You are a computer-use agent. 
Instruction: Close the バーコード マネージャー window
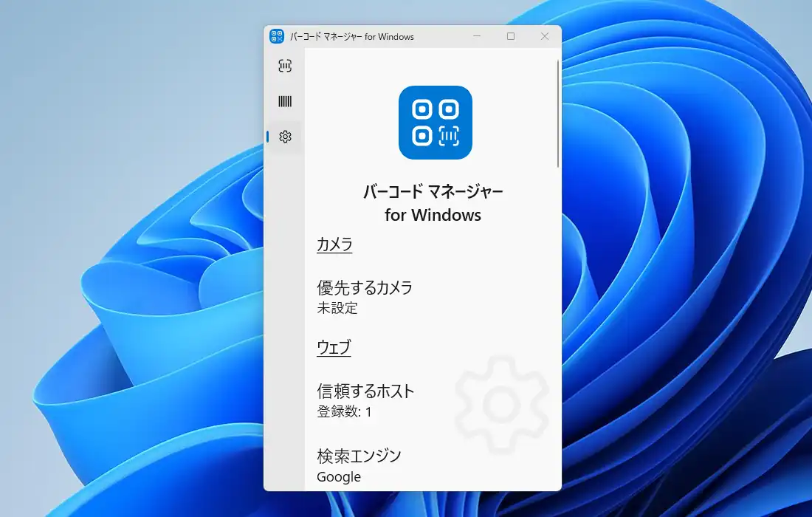tap(545, 36)
